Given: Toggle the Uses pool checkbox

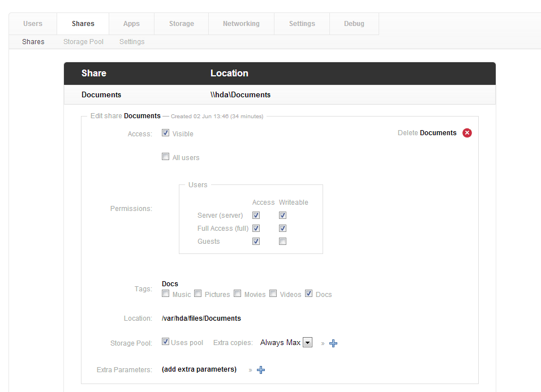Looking at the screenshot, I should pos(166,342).
